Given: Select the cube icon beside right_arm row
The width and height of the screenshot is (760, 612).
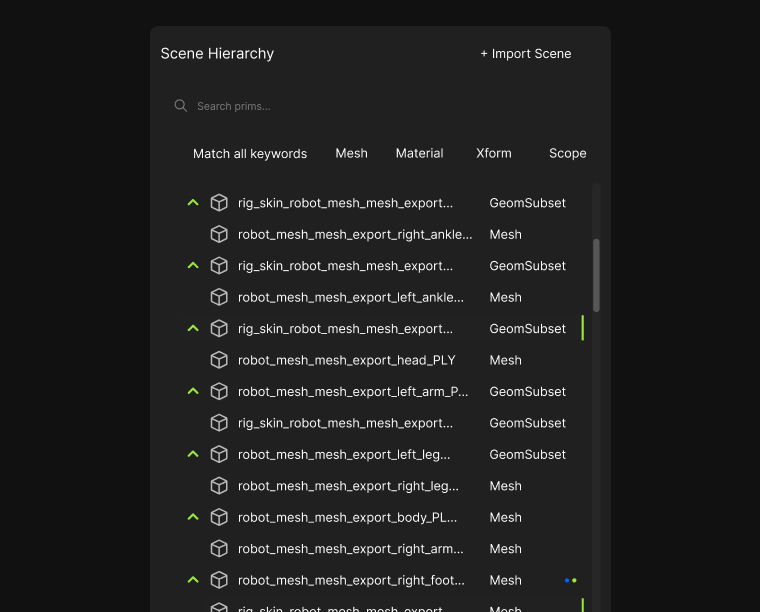Looking at the screenshot, I should click(x=219, y=549).
